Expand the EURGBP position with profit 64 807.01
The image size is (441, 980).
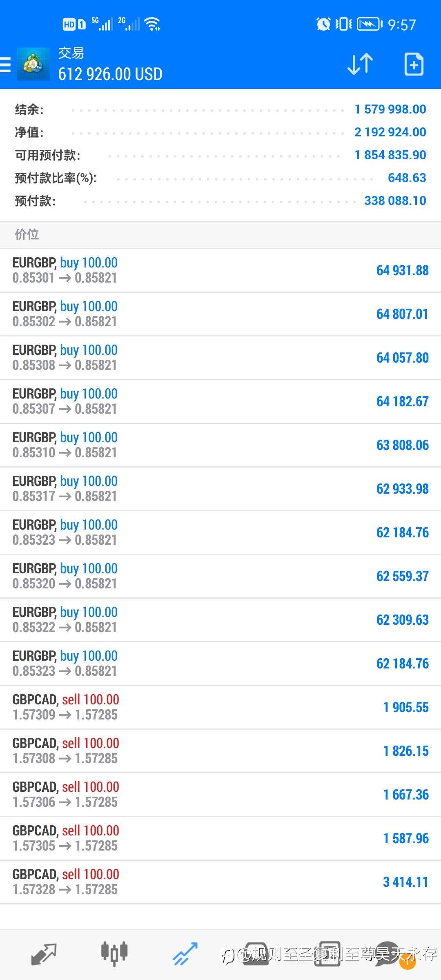point(220,314)
